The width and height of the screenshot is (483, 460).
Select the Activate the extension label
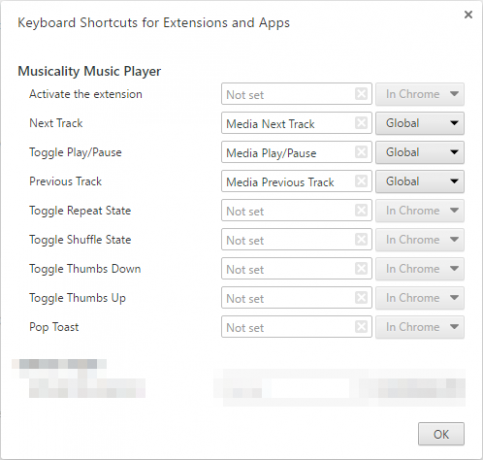(x=86, y=94)
